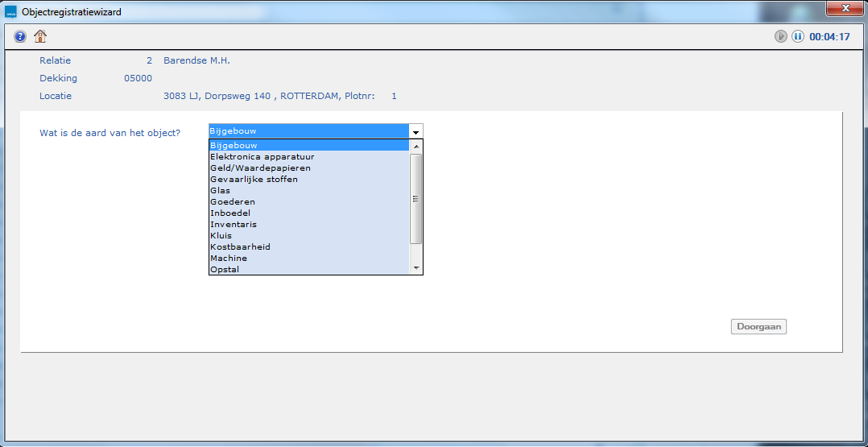Image resolution: width=868 pixels, height=447 pixels.
Task: Select Glas as object type
Action: [x=308, y=190]
